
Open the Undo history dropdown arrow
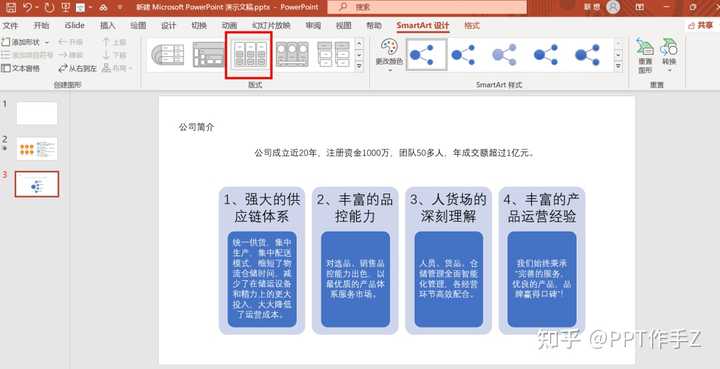tap(38, 7)
